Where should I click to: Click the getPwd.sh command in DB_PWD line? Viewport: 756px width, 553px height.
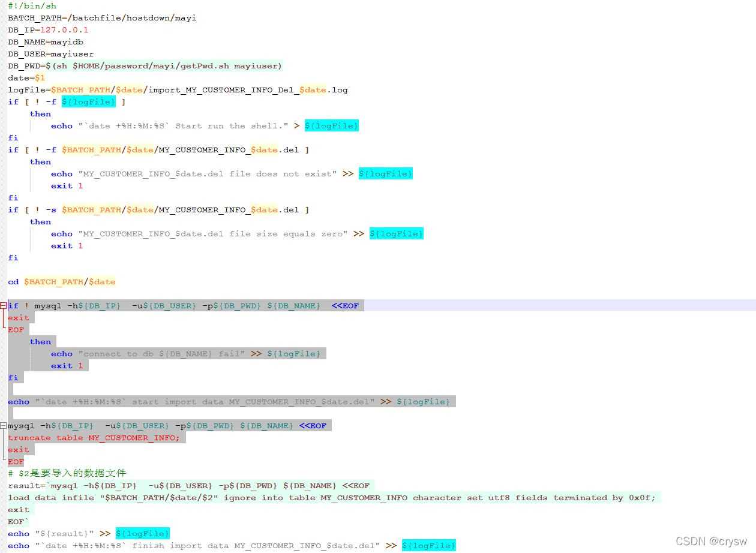click(x=162, y=65)
